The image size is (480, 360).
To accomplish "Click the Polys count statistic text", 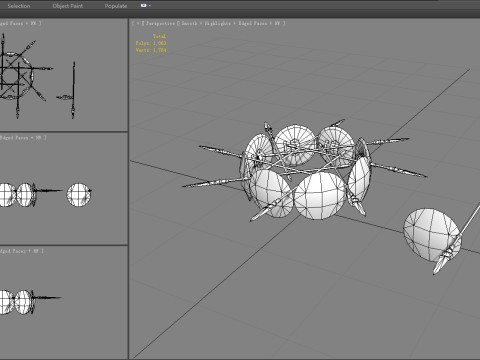I will (151, 43).
